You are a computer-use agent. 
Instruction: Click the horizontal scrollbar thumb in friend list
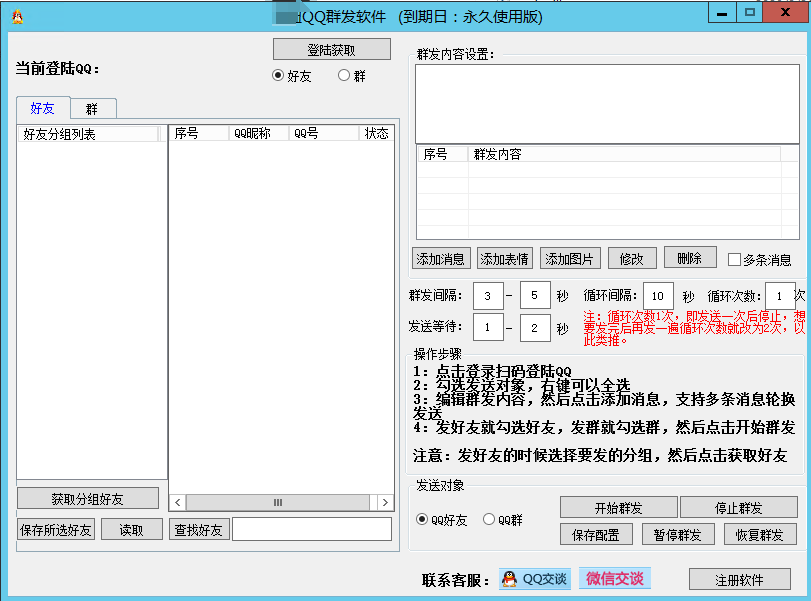click(x=278, y=502)
